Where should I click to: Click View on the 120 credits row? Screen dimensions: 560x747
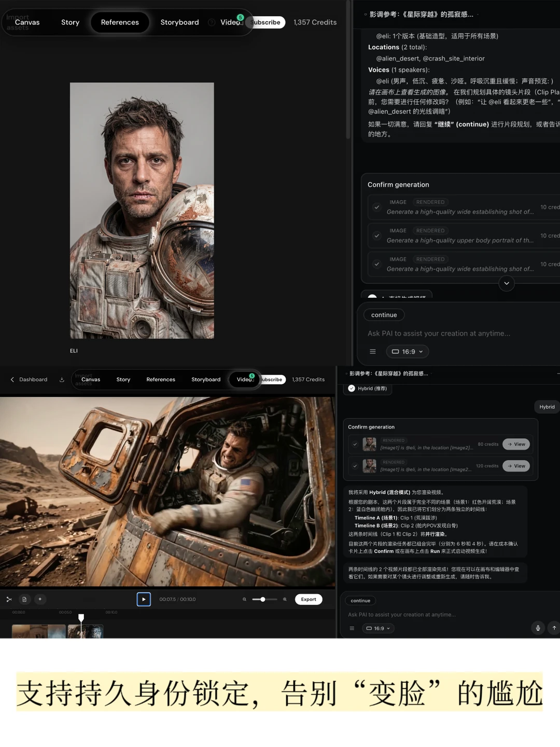516,466
